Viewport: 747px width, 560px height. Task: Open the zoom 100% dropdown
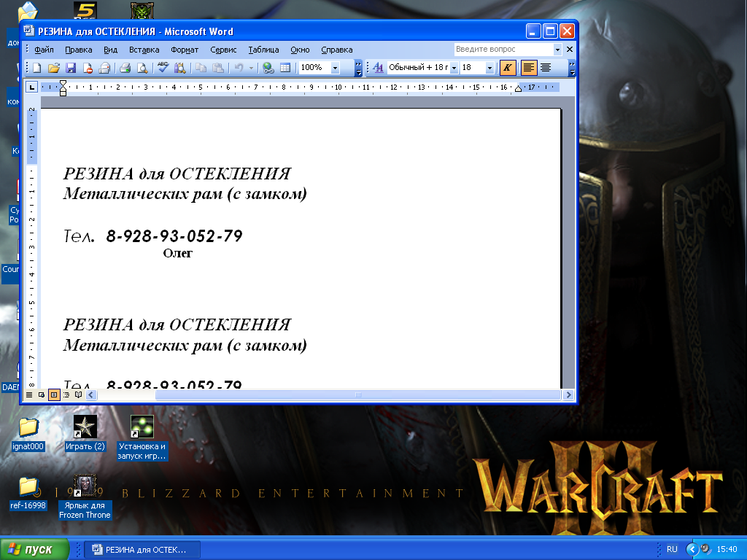(335, 68)
